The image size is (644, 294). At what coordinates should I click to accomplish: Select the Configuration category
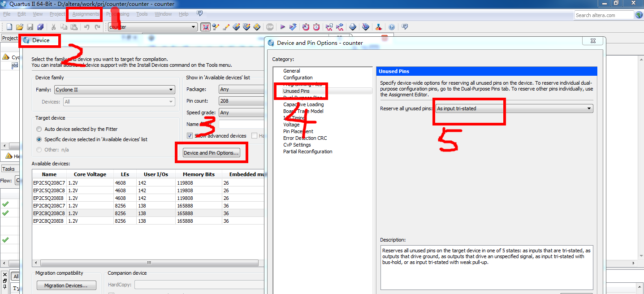tap(298, 78)
